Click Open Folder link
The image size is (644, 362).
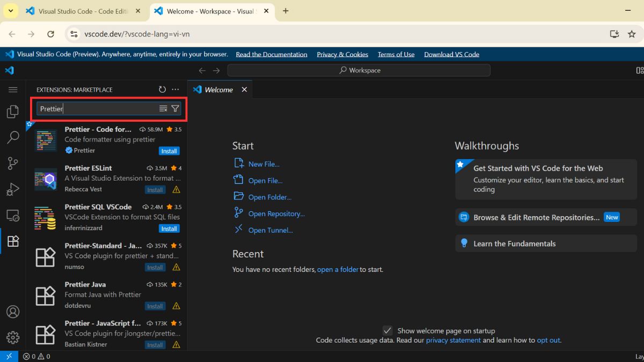(270, 197)
